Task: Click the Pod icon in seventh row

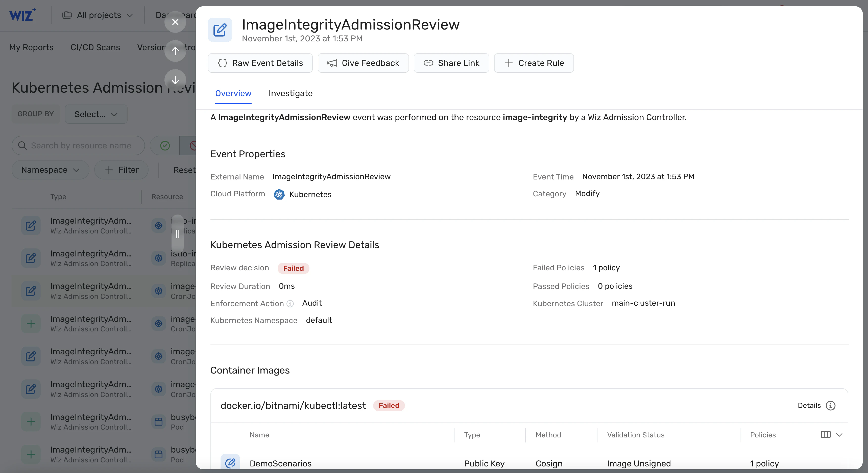Action: click(158, 422)
